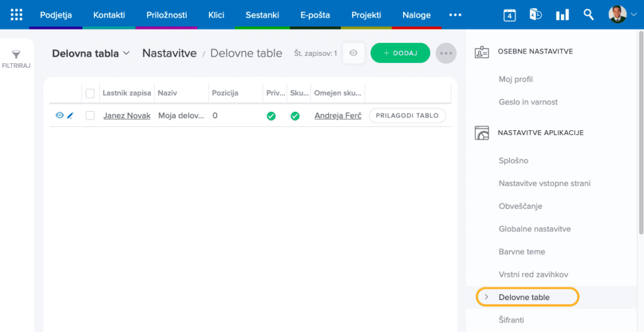The height and width of the screenshot is (332, 644).
Task: Expand more navigation items ellipsis
Action: (455, 14)
